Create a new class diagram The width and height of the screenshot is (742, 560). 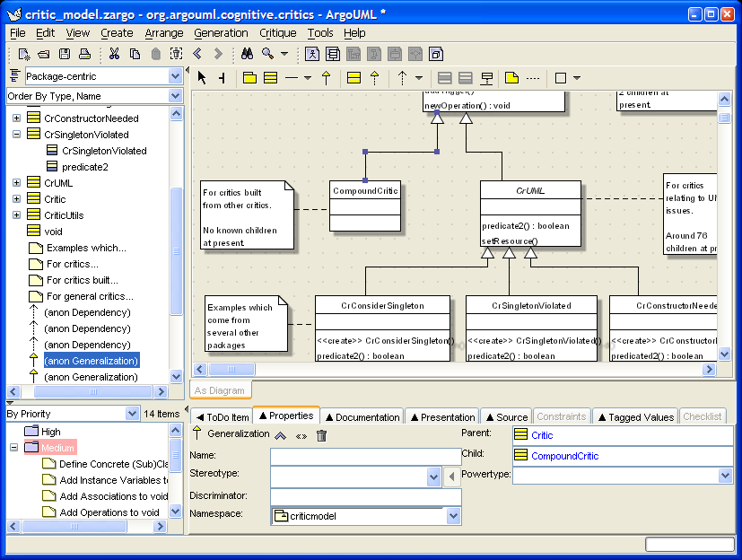pyautogui.click(x=333, y=55)
